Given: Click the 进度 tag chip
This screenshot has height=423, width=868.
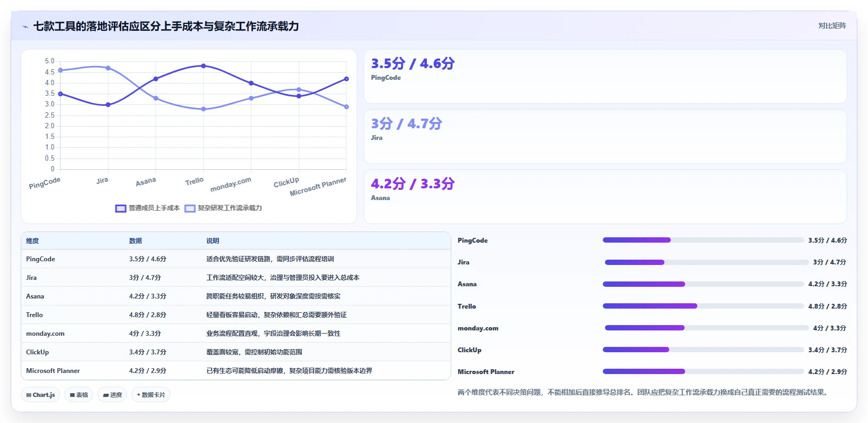Looking at the screenshot, I should tap(112, 395).
